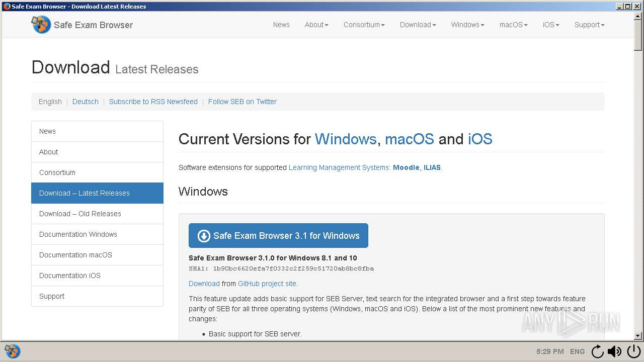Expand the Windows navbar dropdown
Image resolution: width=644 pixels, height=362 pixels.
[468, 25]
